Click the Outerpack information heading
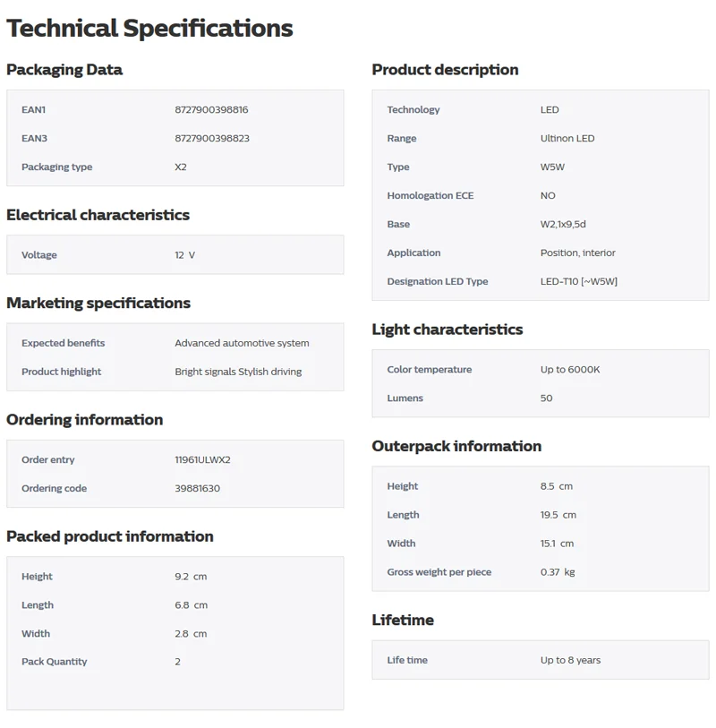Image resolution: width=716 pixels, height=728 pixels. click(x=456, y=446)
